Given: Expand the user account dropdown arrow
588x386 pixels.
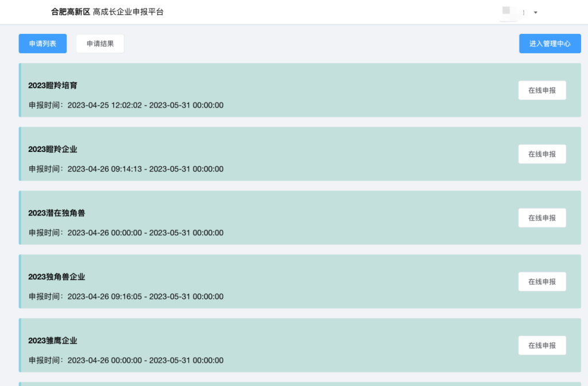Looking at the screenshot, I should pos(535,12).
